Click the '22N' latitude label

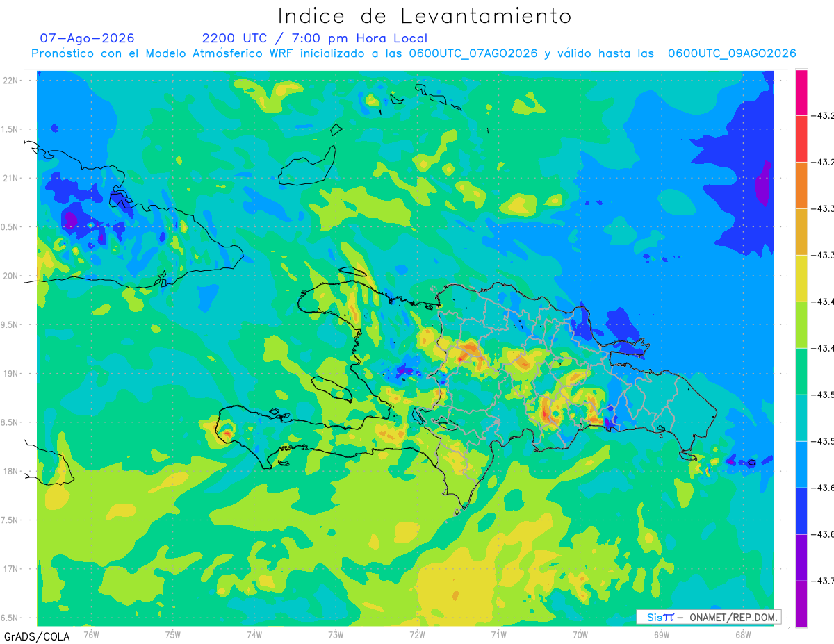point(10,81)
